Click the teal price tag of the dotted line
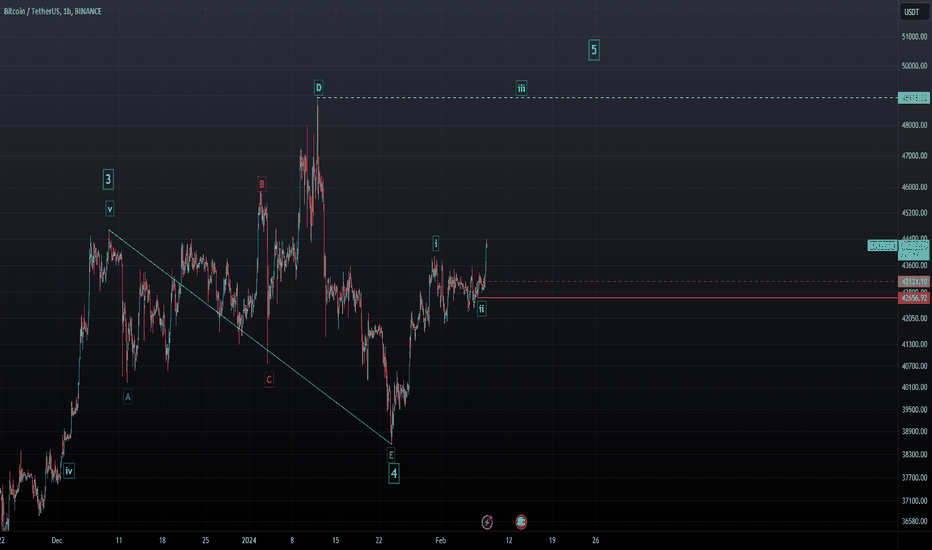The width and height of the screenshot is (932, 550). [914, 98]
